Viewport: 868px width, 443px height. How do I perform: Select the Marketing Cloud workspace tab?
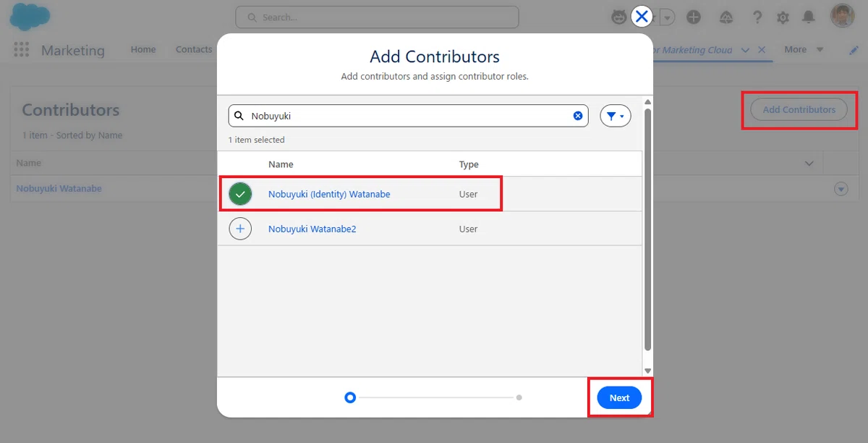[x=693, y=50]
